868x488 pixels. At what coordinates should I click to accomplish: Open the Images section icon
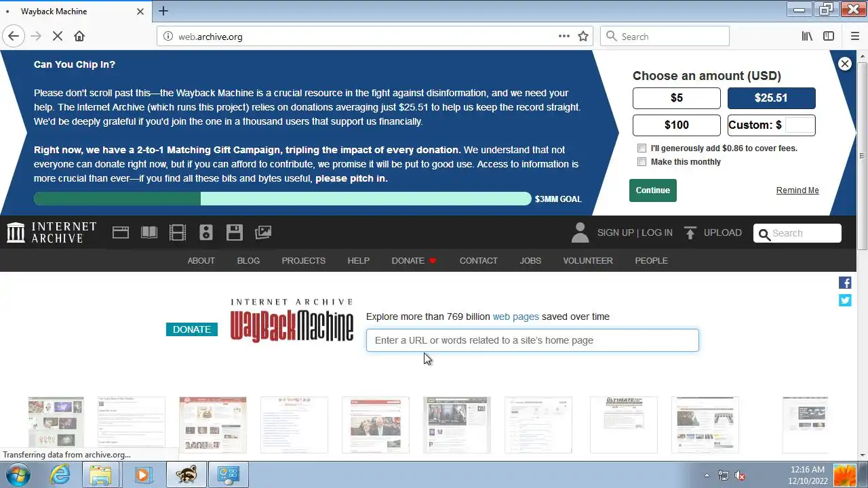tap(263, 232)
